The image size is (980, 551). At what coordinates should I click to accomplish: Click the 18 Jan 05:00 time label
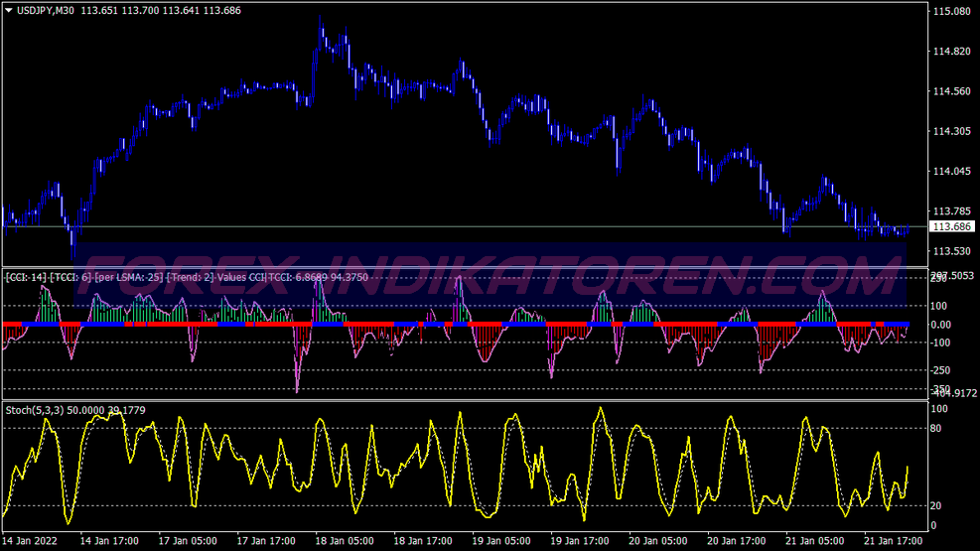point(345,541)
